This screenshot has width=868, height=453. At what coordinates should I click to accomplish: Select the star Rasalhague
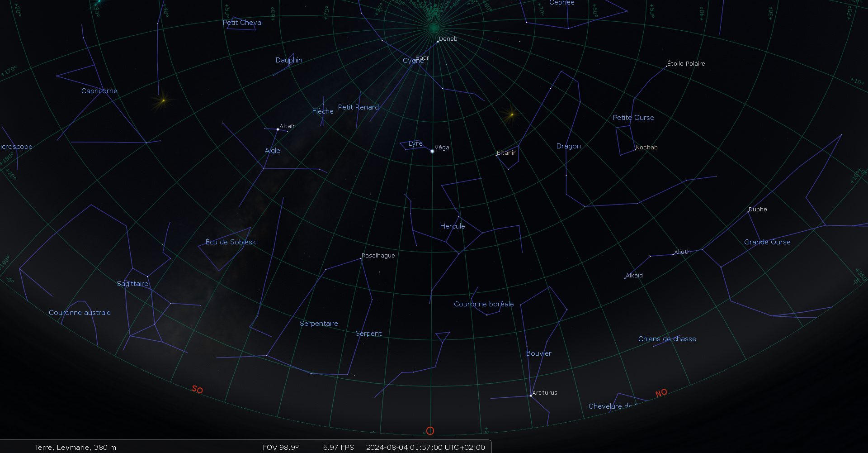(361, 258)
